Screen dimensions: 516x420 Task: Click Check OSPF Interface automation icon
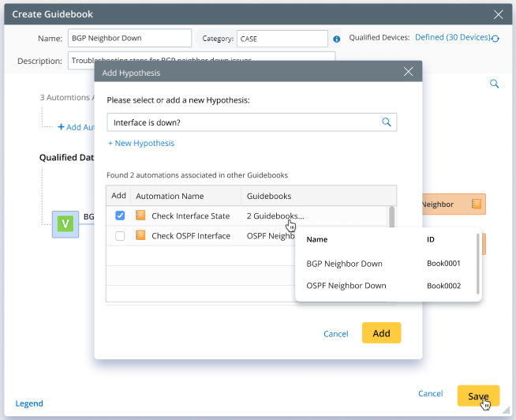141,235
